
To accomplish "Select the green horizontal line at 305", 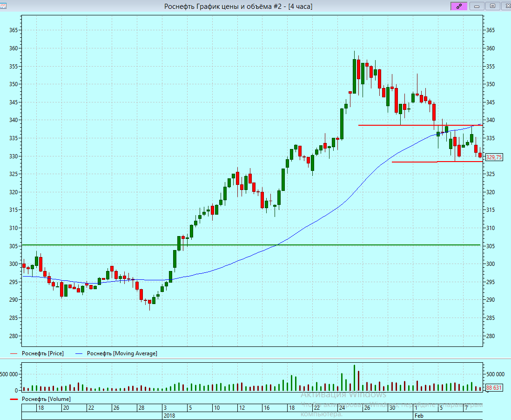I will click(251, 245).
